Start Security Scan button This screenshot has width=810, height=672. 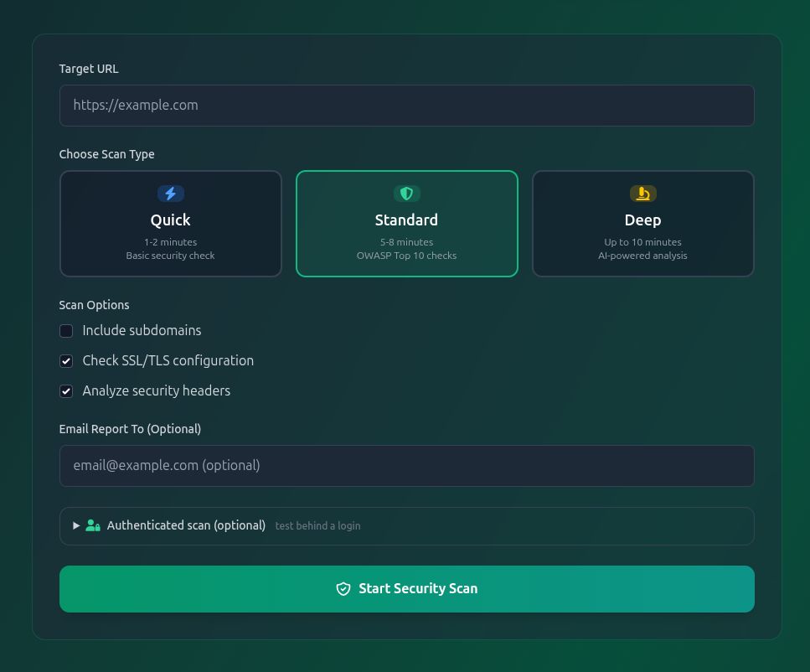click(x=406, y=589)
